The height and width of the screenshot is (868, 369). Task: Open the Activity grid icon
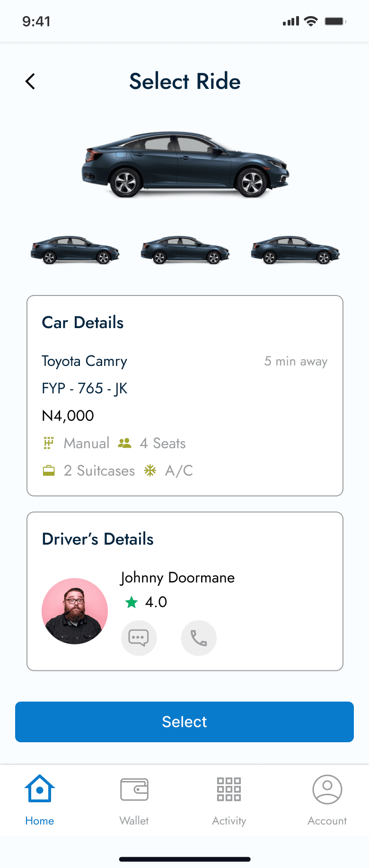tap(229, 789)
